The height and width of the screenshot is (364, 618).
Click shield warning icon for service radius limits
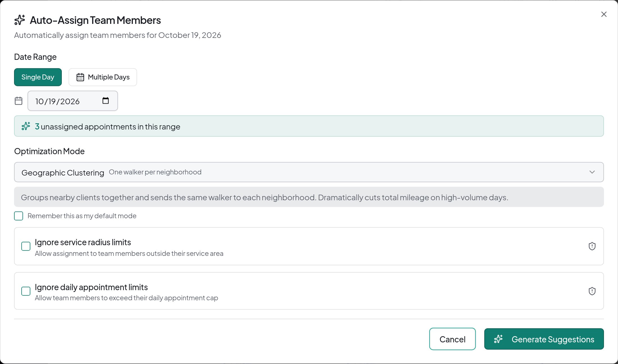592,246
